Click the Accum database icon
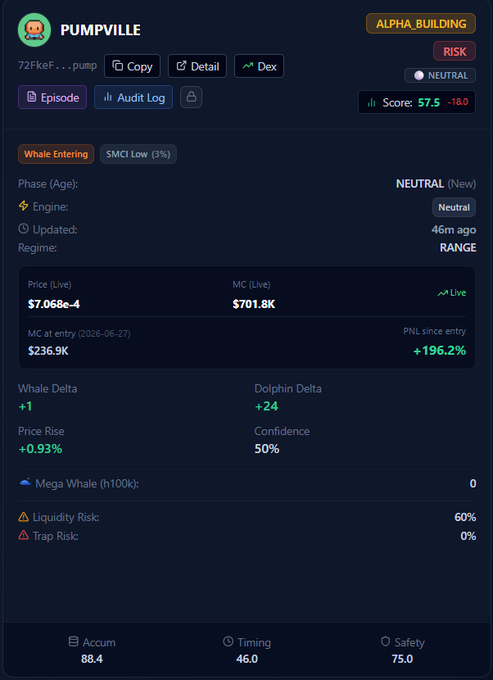493x680 pixels. coord(73,641)
